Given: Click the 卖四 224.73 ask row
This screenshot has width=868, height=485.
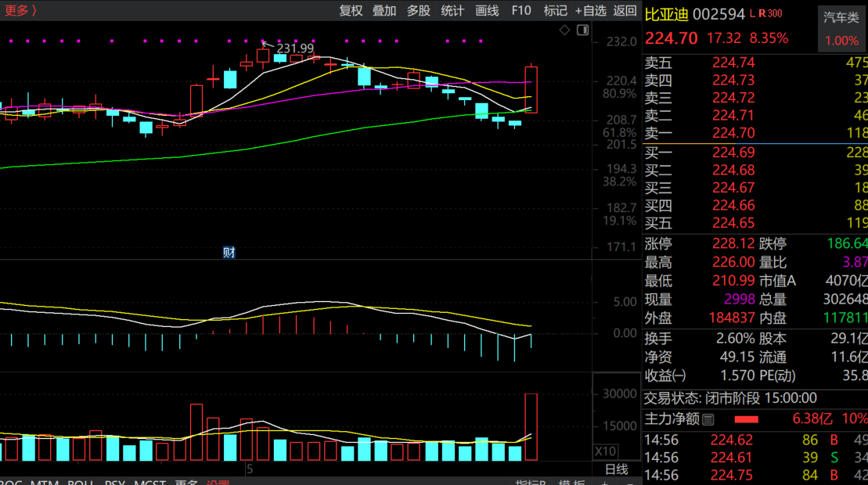Looking at the screenshot, I should click(x=755, y=81).
